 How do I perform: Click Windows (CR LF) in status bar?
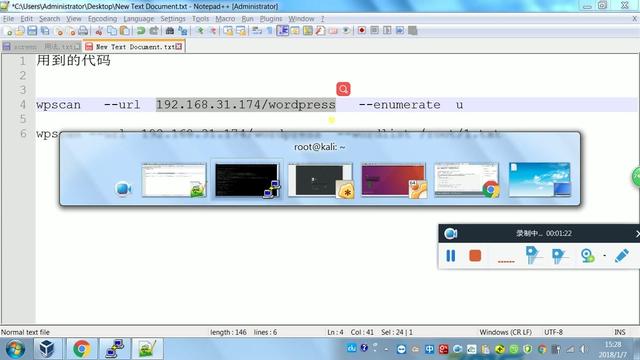505,332
